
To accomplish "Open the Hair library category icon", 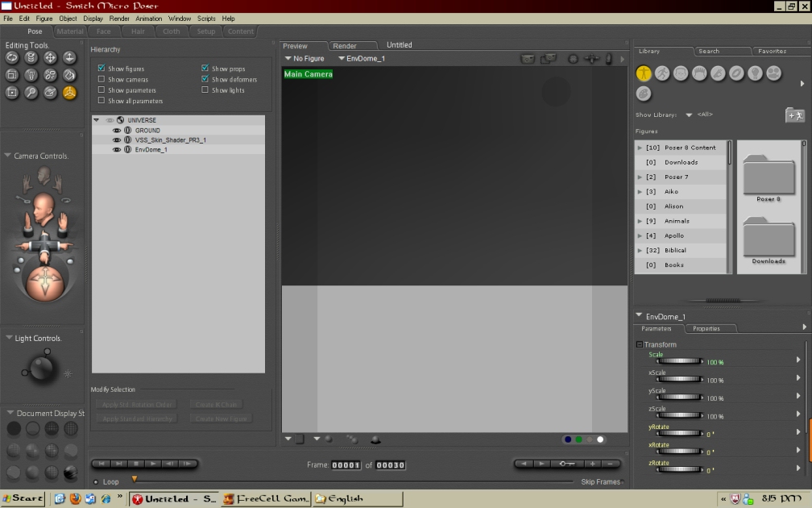I will click(699, 73).
